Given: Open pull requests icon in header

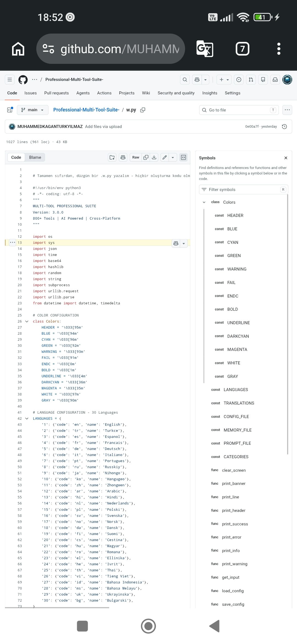Looking at the screenshot, I should (x=251, y=80).
